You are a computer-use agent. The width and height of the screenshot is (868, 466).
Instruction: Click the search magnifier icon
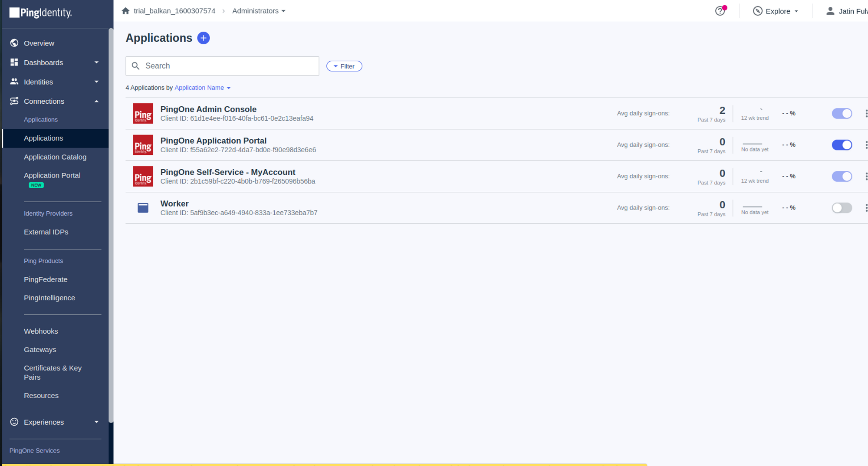coord(135,66)
